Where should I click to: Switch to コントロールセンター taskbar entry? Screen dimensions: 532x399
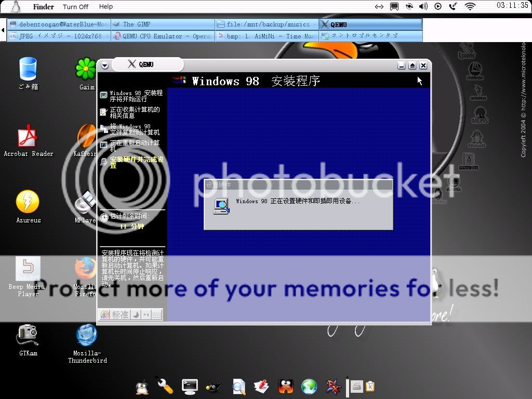(x=370, y=36)
